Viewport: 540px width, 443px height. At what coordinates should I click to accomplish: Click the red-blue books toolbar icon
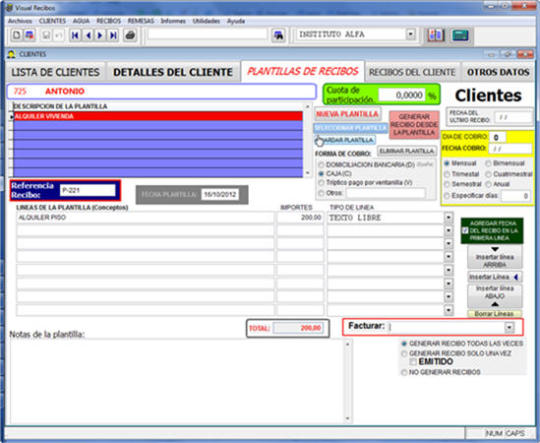point(435,35)
